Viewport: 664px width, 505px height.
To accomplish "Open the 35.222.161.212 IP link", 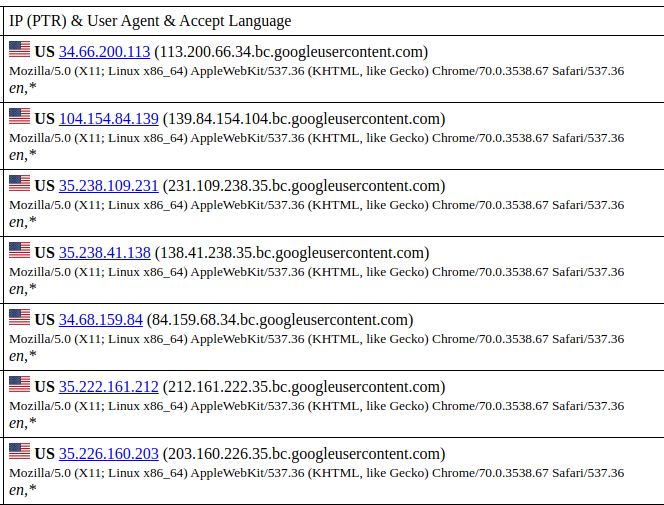I will pyautogui.click(x=108, y=387).
